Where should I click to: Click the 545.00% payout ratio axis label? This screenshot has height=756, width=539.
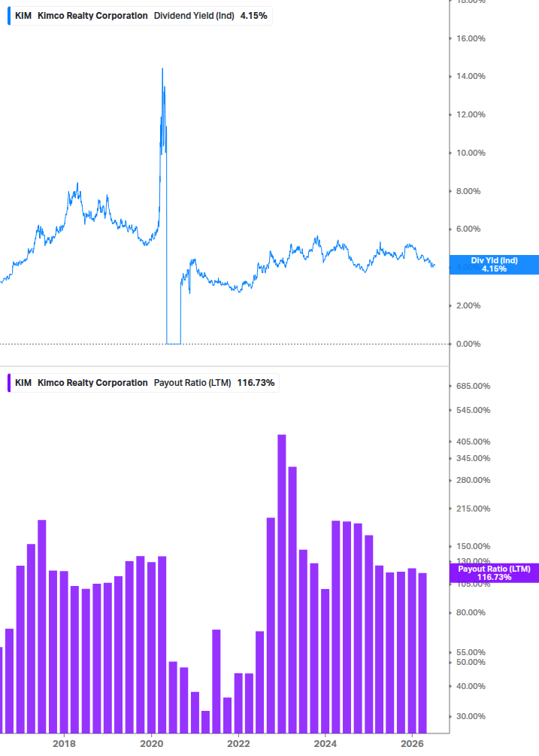click(x=473, y=410)
